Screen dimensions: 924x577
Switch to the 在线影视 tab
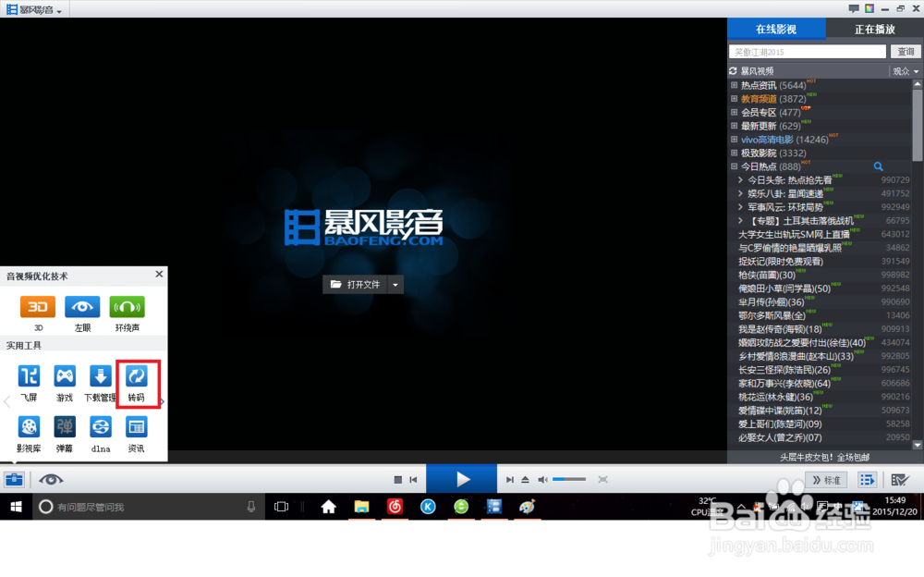click(776, 29)
